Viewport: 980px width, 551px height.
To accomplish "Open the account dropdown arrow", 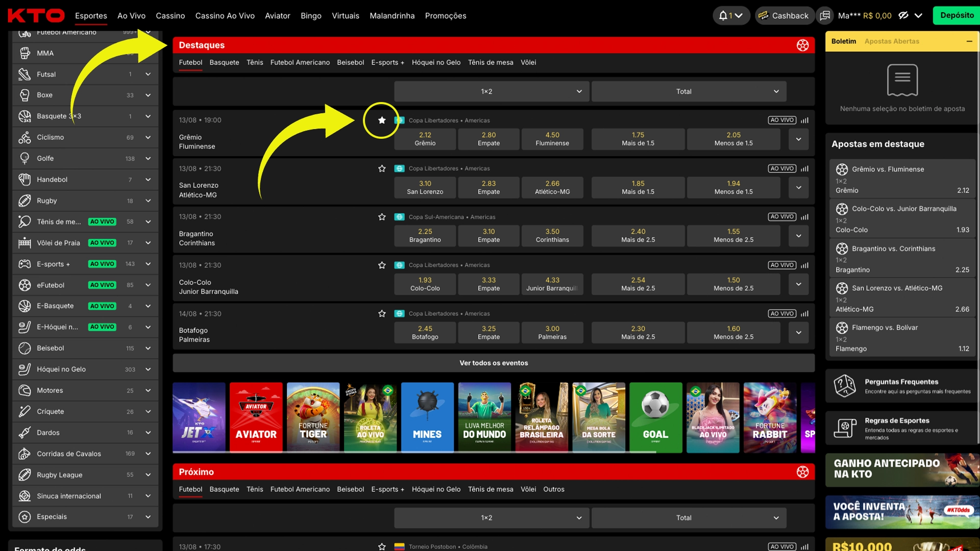I will (918, 16).
